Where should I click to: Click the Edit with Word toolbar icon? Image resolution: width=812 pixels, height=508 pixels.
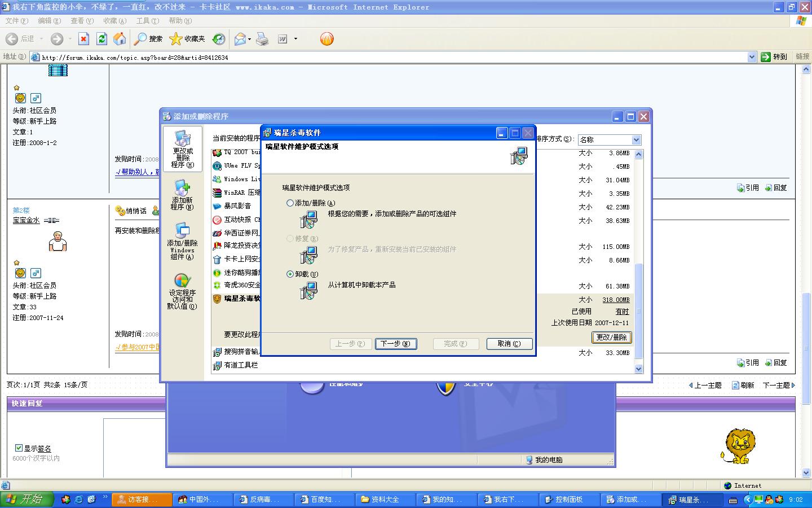click(x=283, y=39)
